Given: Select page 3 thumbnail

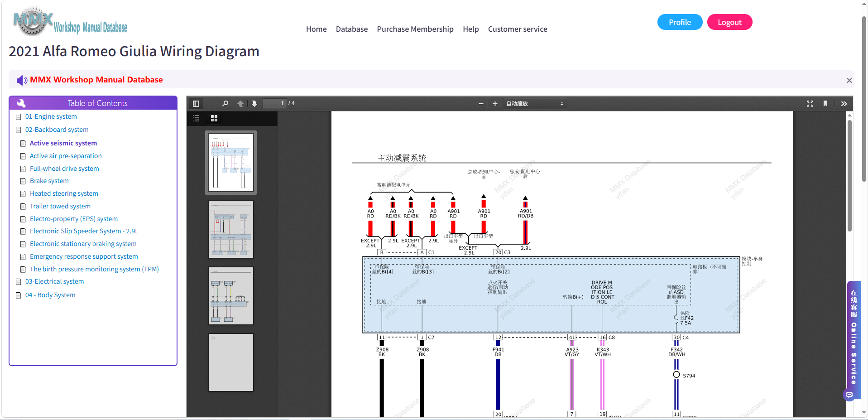Looking at the screenshot, I should [231, 296].
